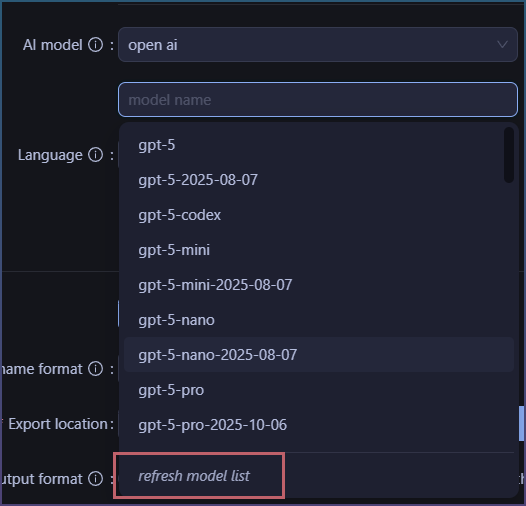Click the AI model info icon
The width and height of the screenshot is (526, 506).
click(x=96, y=45)
